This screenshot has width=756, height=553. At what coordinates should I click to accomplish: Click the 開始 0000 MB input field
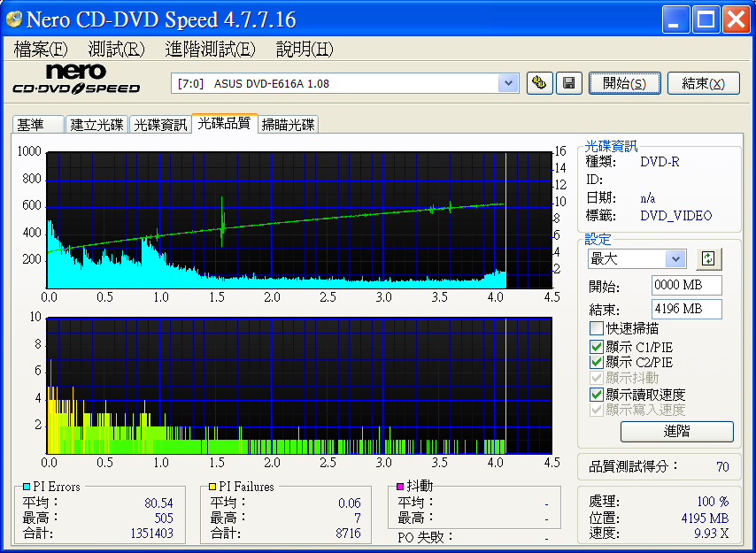(687, 285)
